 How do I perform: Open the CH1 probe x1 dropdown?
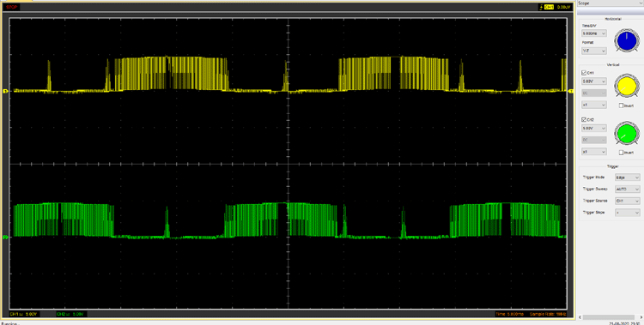click(x=594, y=105)
